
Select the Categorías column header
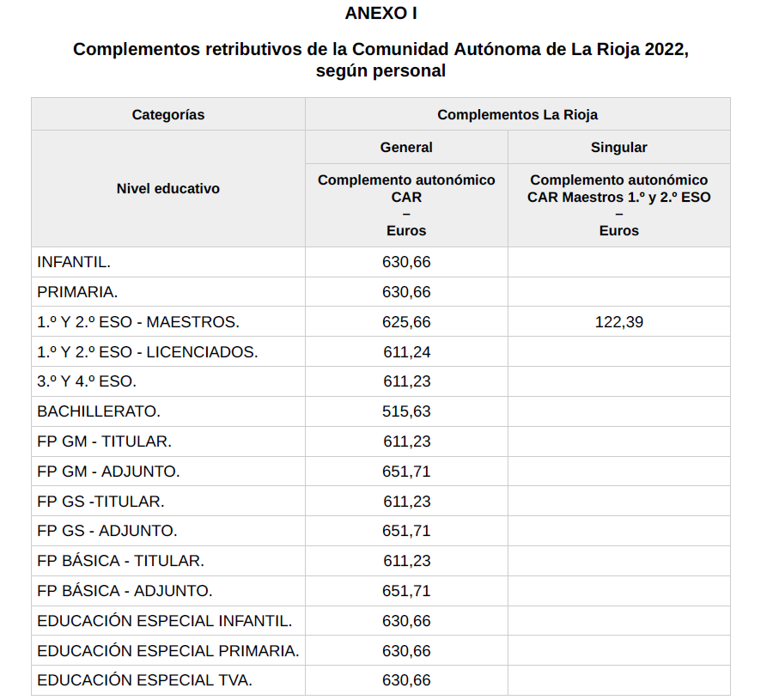[168, 114]
